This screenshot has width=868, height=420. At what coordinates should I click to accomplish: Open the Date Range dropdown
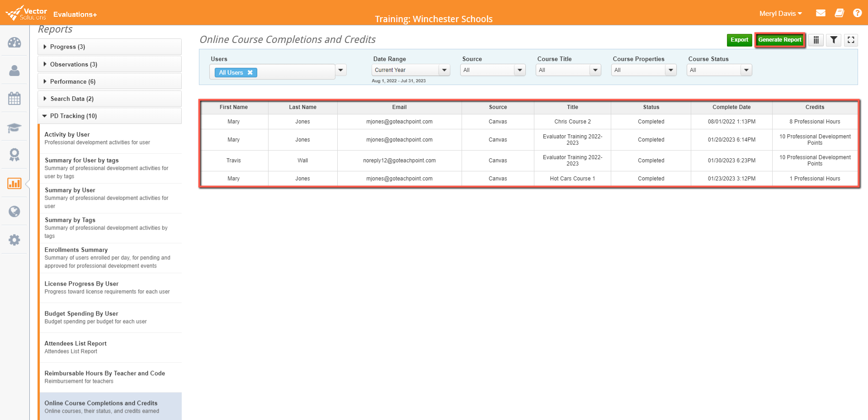444,70
